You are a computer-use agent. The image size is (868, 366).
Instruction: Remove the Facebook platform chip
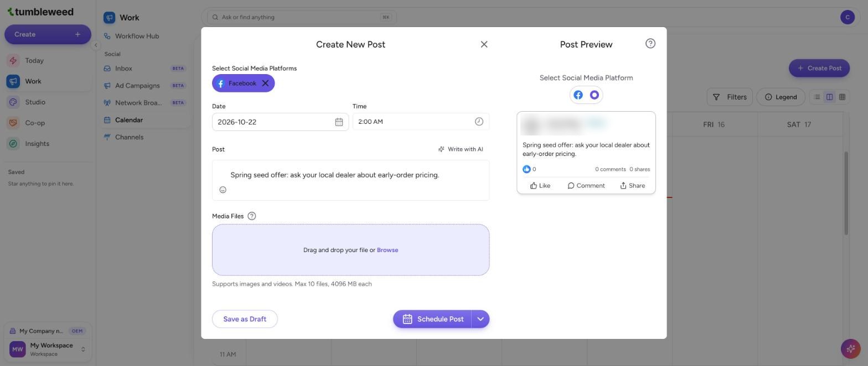point(265,83)
